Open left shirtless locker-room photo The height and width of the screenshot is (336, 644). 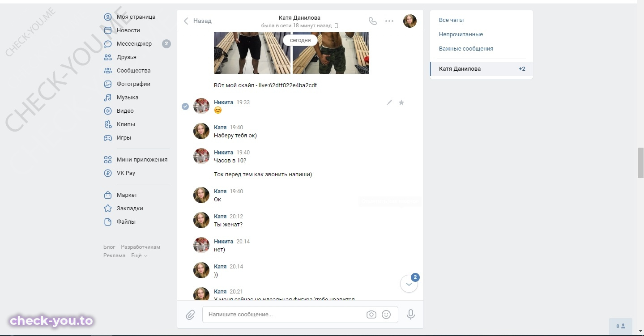pos(252,53)
